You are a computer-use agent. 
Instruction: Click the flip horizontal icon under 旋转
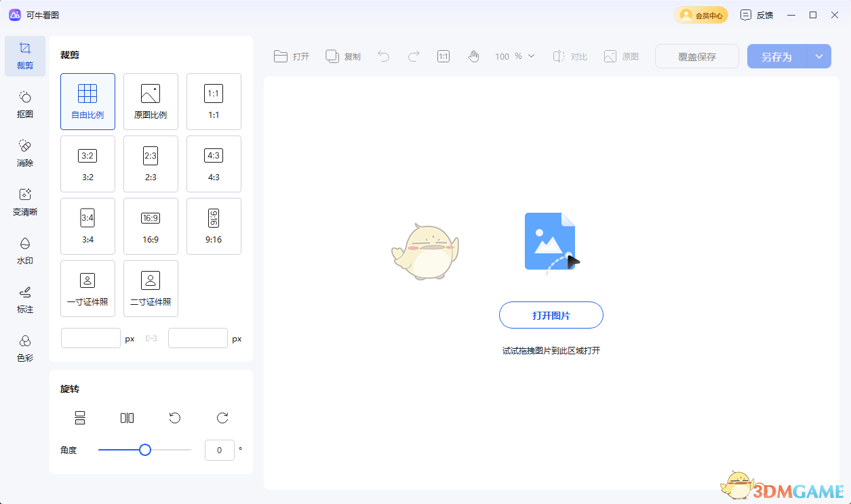127,418
